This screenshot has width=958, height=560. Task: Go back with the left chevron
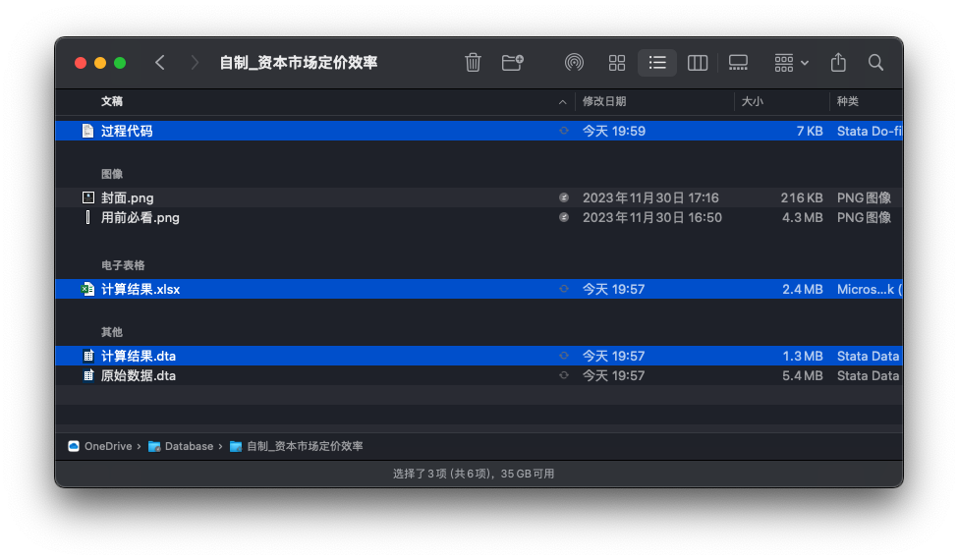click(160, 63)
